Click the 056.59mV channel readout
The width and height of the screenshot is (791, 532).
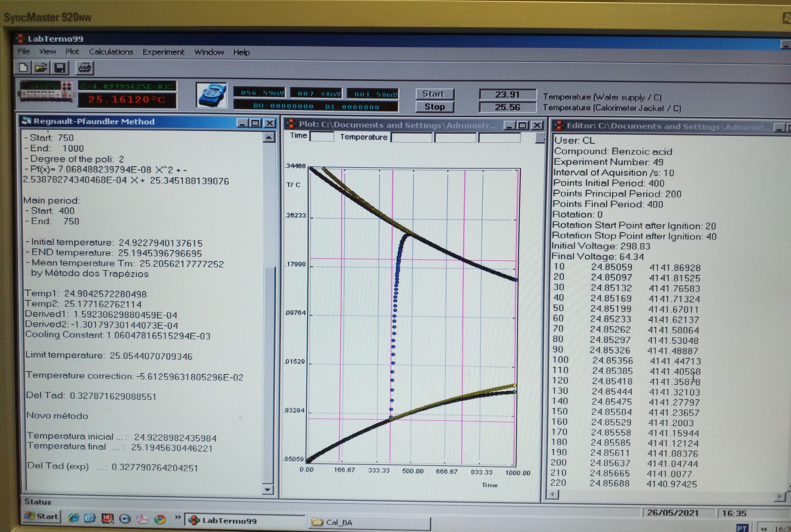pos(260,93)
